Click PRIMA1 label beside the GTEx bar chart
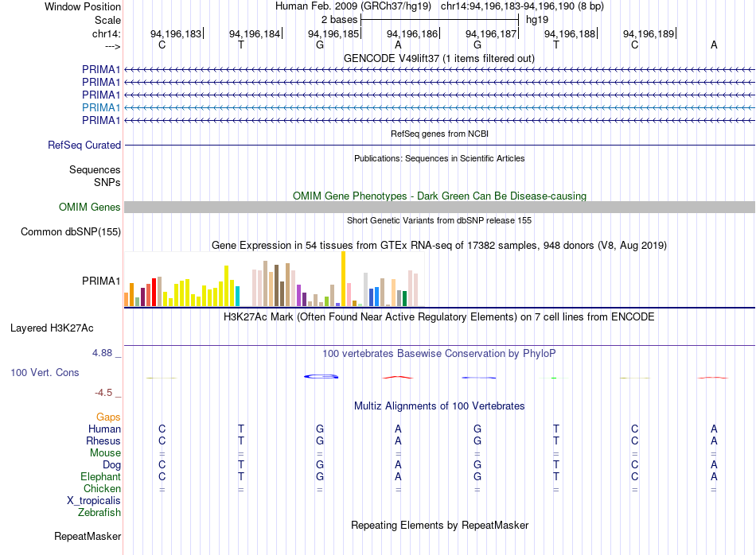This screenshot has width=756, height=555. click(101, 281)
